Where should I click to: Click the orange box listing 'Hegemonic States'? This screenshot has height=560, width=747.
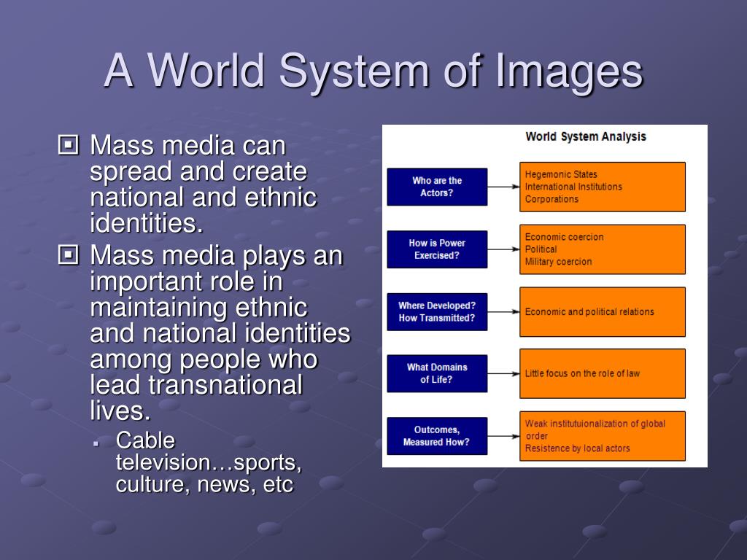click(x=602, y=187)
